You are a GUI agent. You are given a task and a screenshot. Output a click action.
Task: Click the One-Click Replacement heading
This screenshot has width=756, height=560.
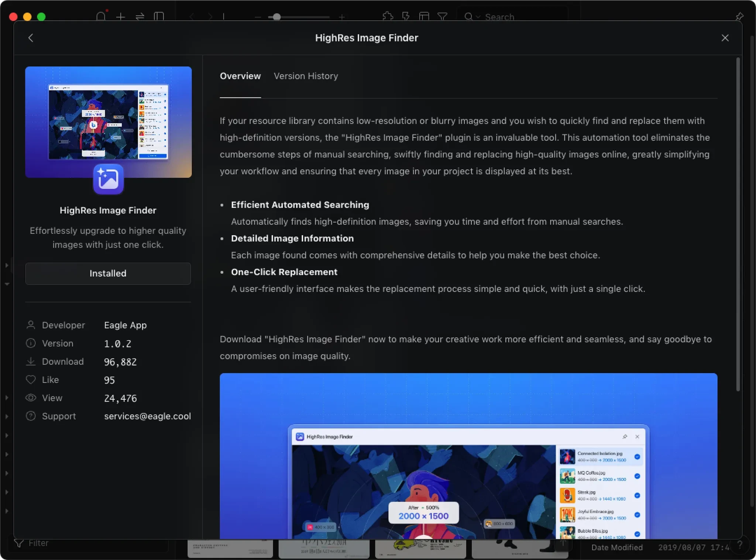coord(284,272)
